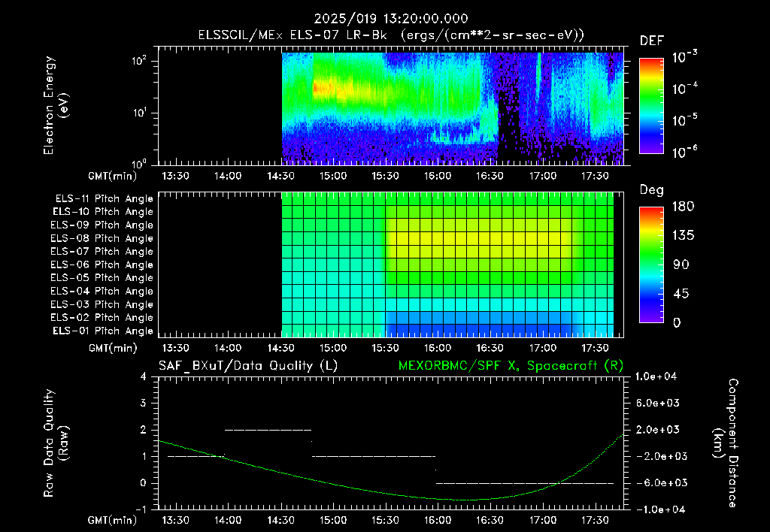Select the "SAF_BXuT/Data Quality (L)" heading

[x=248, y=366]
